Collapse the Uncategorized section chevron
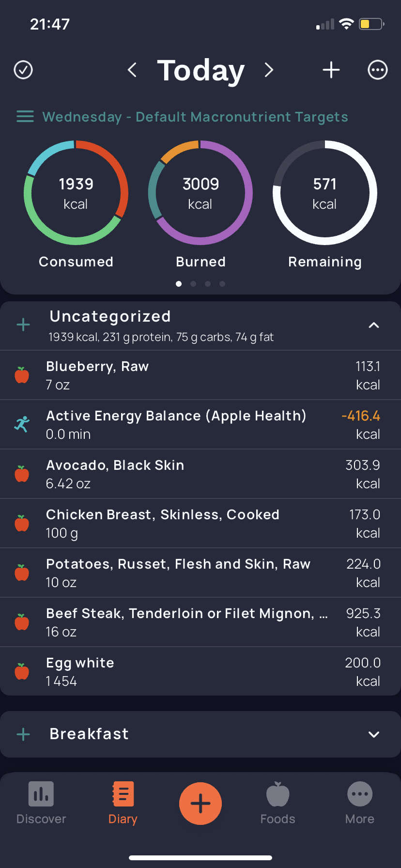401x868 pixels. [373, 325]
